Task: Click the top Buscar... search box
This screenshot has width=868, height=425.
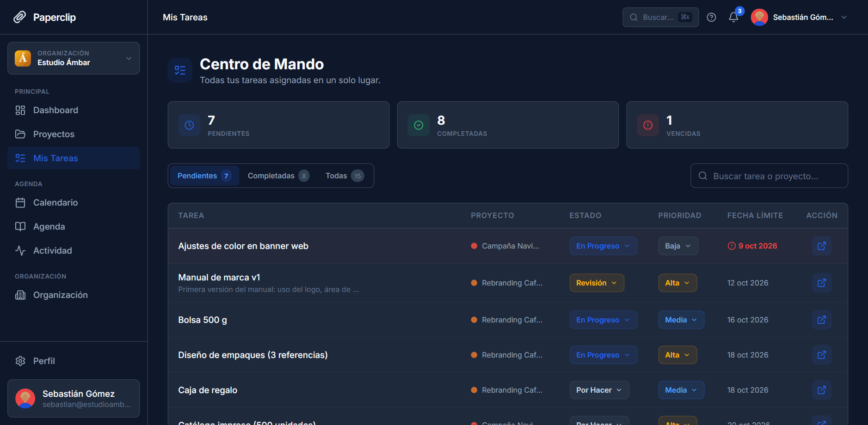Action: click(660, 17)
